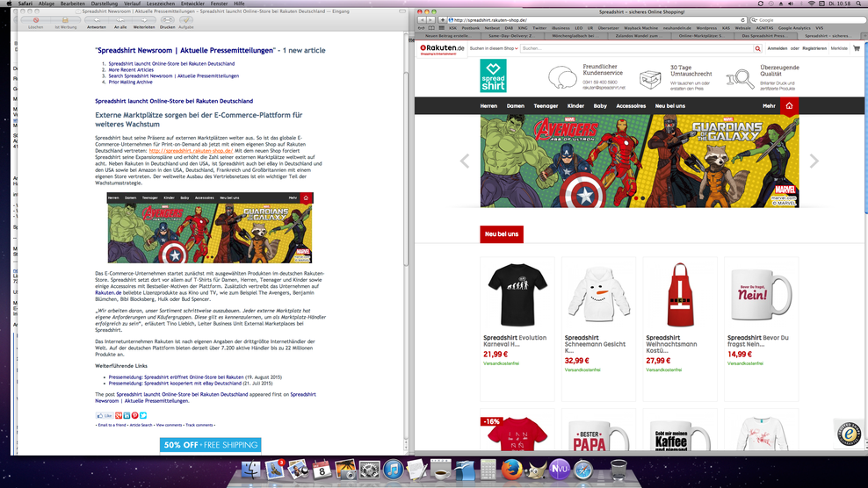Share article via Twitter icon in email
Image resolution: width=868 pixels, height=488 pixels.
click(x=143, y=415)
